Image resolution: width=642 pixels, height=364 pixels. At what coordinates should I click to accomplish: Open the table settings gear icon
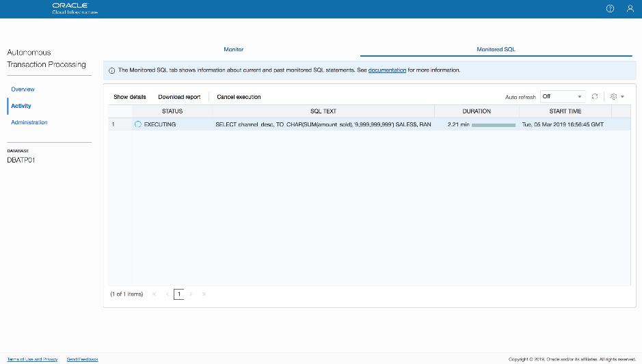(x=613, y=96)
